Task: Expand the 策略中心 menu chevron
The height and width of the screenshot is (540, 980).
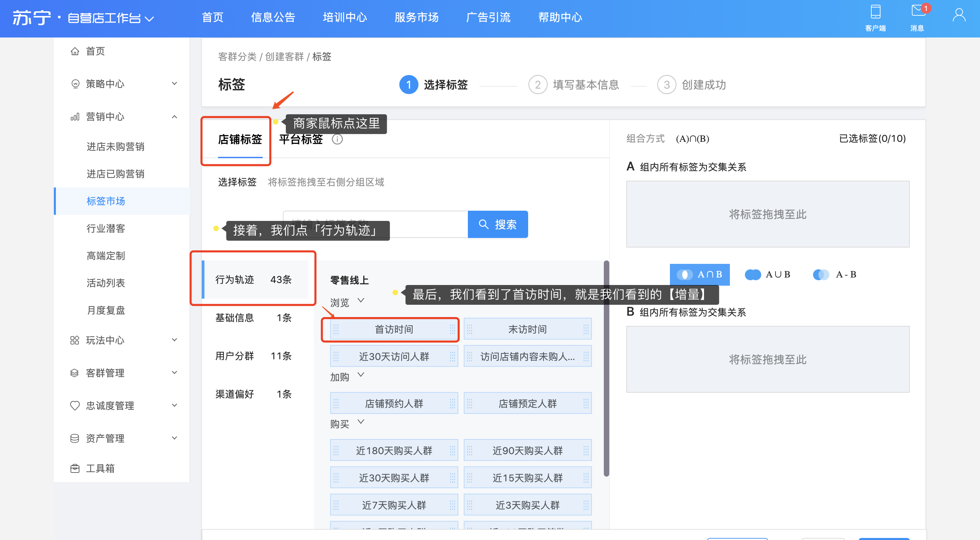Action: (x=174, y=83)
